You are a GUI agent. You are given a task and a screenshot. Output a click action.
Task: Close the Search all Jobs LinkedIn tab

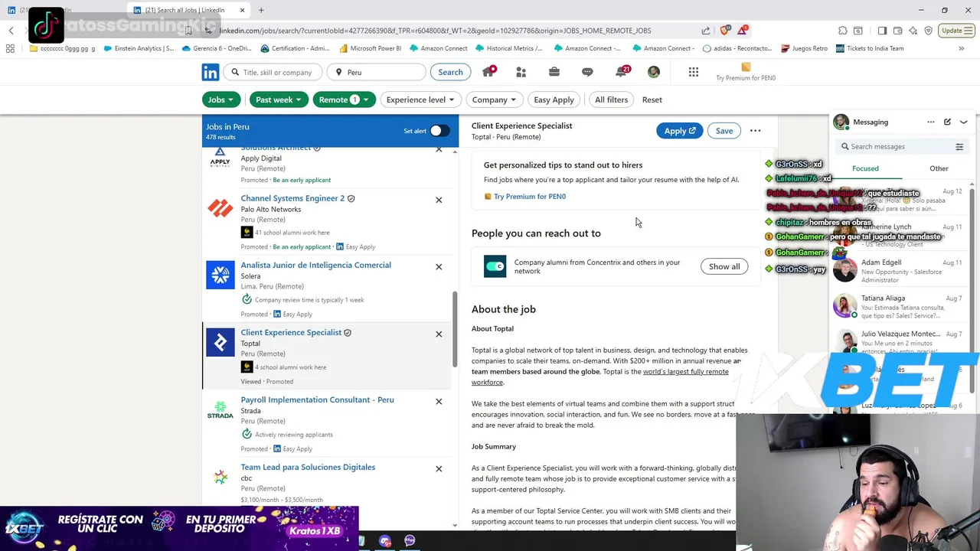click(242, 10)
